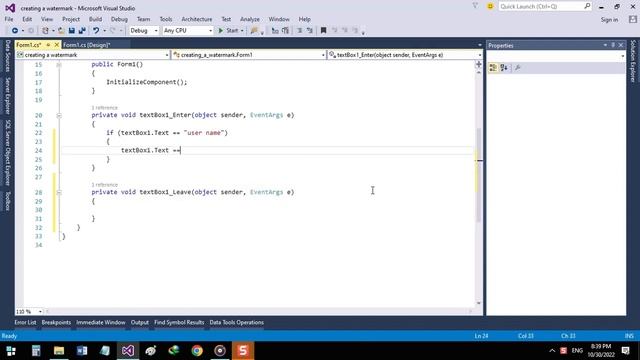Click the Save toolbar icon

[x=71, y=31]
